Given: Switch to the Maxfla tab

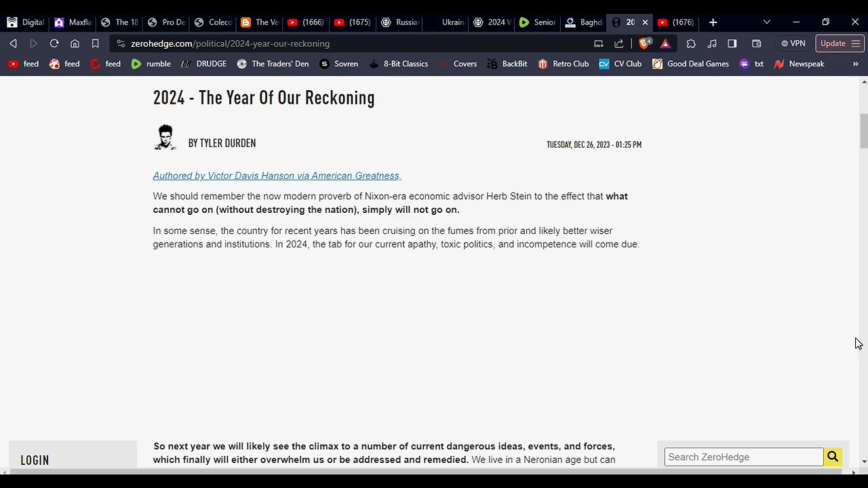Looking at the screenshot, I should coord(73,22).
